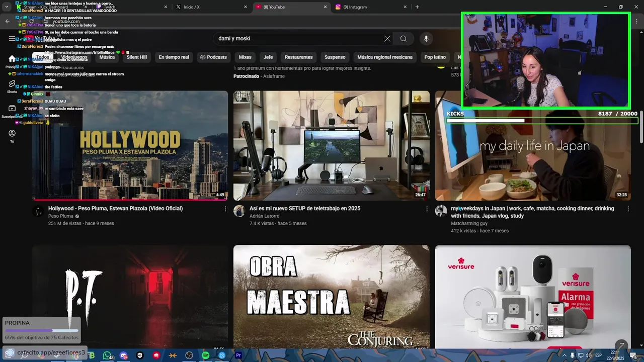
Task: Select the Música filter chip
Action: 107,57
